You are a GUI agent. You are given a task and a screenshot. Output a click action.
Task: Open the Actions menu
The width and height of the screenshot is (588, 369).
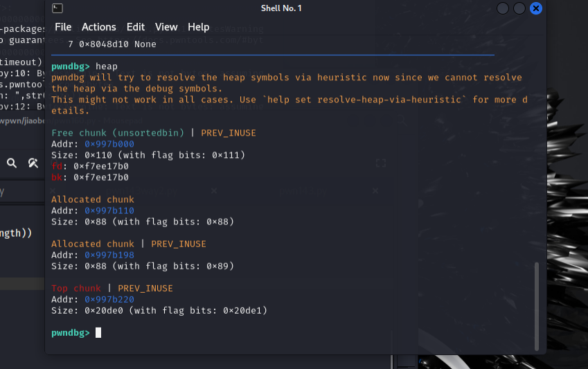98,27
